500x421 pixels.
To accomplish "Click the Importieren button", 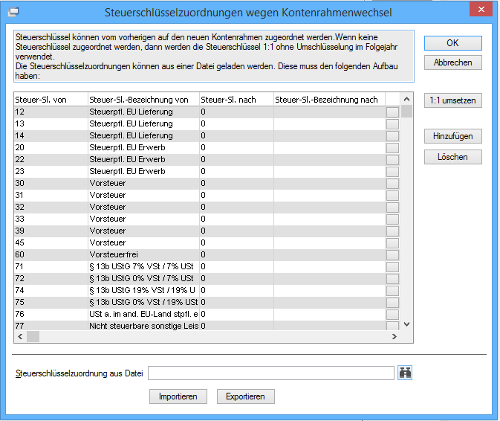I will (x=178, y=396).
